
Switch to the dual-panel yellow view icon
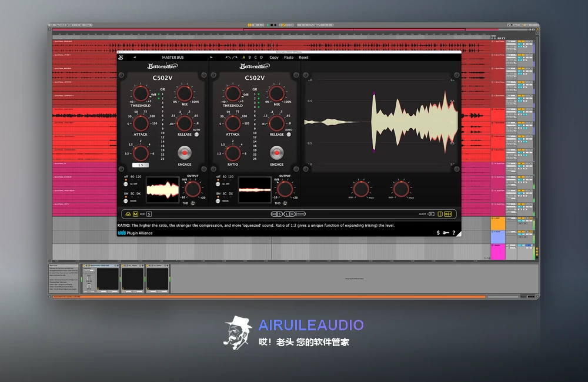click(x=447, y=214)
